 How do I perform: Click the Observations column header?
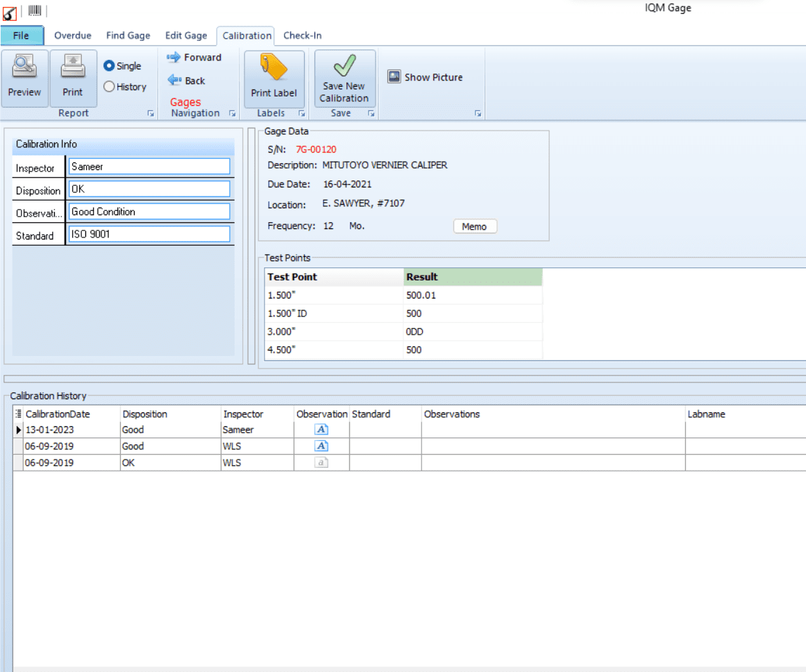click(x=553, y=414)
